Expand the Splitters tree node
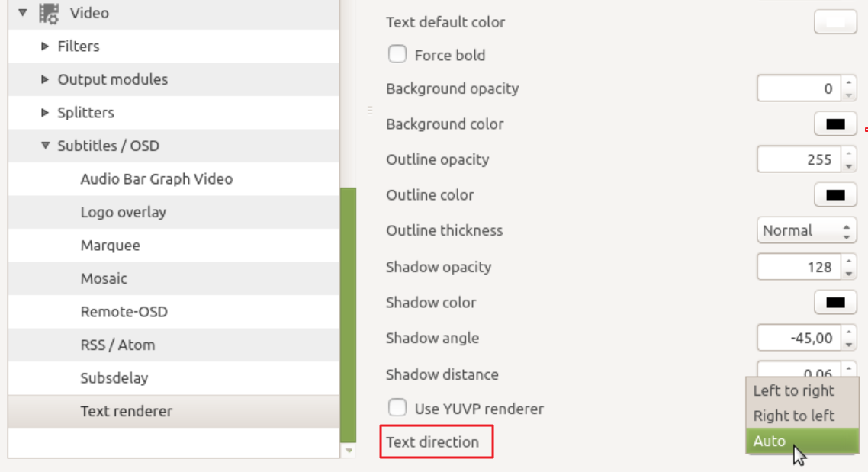Viewport: 868px width, 472px height. (46, 112)
